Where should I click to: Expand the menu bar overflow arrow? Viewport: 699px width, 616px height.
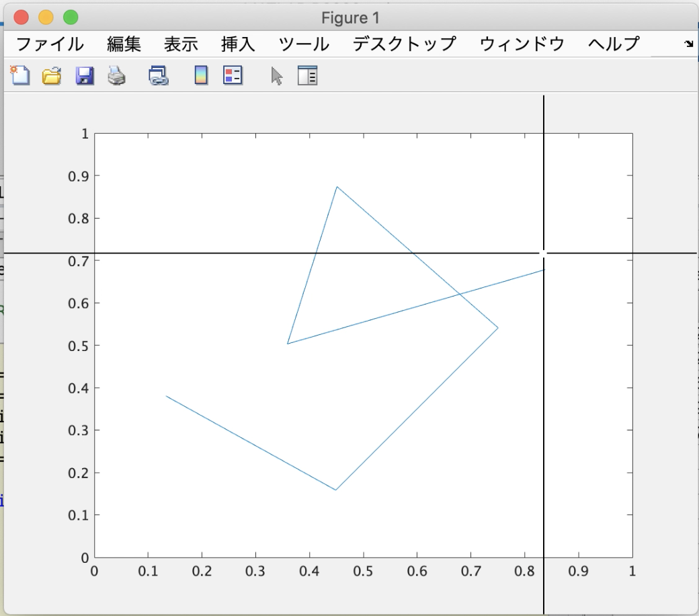689,43
